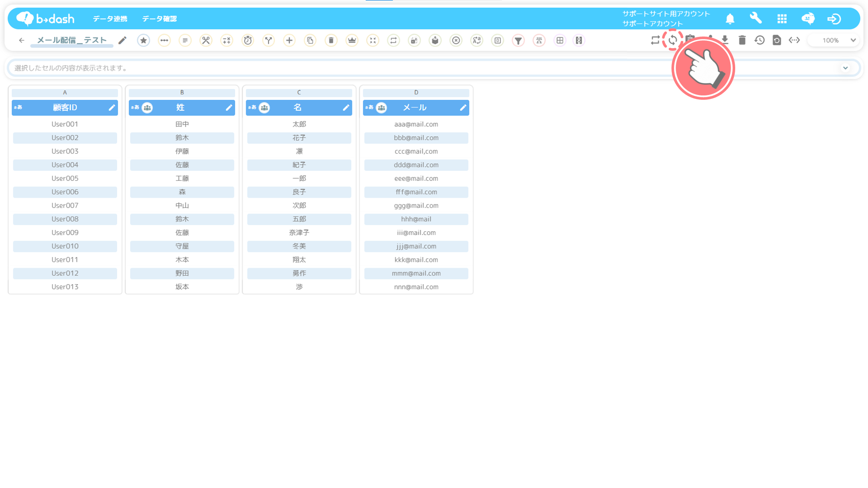868x488 pixels.
Task: Select the cell User005
Action: pyautogui.click(x=65, y=178)
